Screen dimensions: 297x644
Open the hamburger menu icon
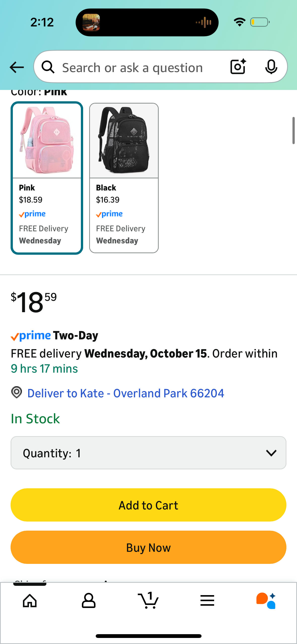coord(207,600)
